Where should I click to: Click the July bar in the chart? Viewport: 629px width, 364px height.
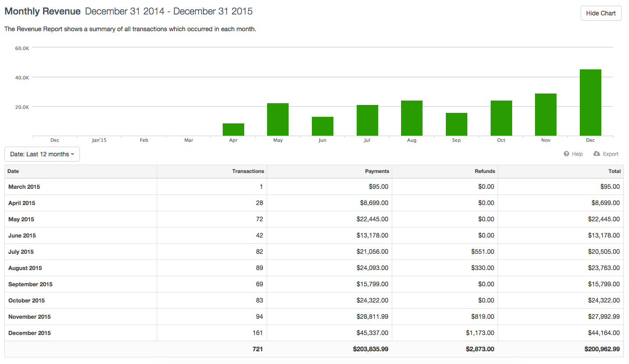tap(367, 120)
